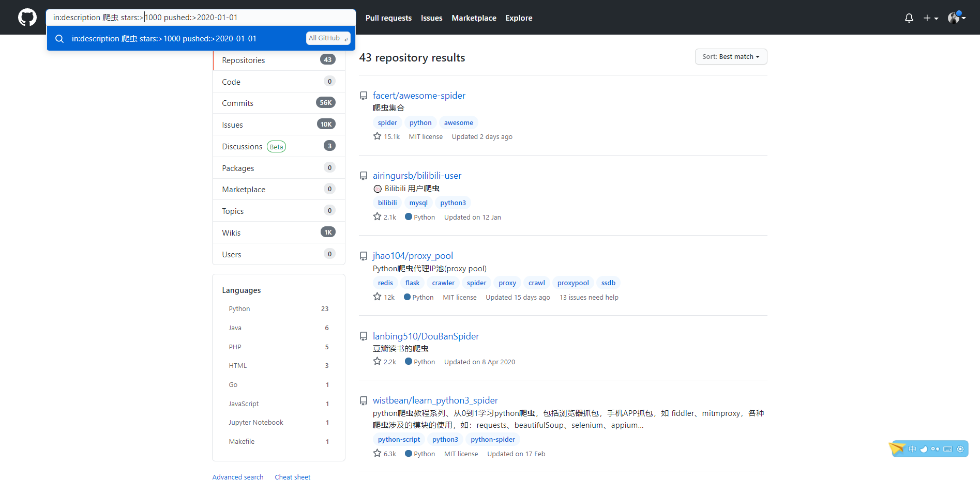Open the Advanced search link
The width and height of the screenshot is (980, 480).
[x=238, y=476]
